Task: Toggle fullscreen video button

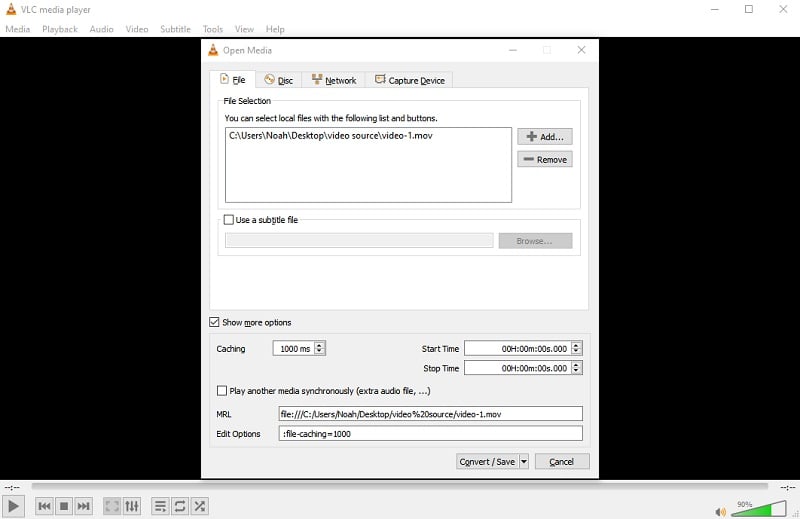Action: 112,506
